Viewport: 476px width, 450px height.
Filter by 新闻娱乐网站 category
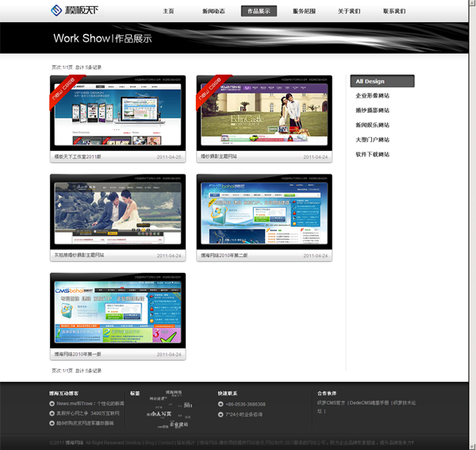pyautogui.click(x=373, y=125)
